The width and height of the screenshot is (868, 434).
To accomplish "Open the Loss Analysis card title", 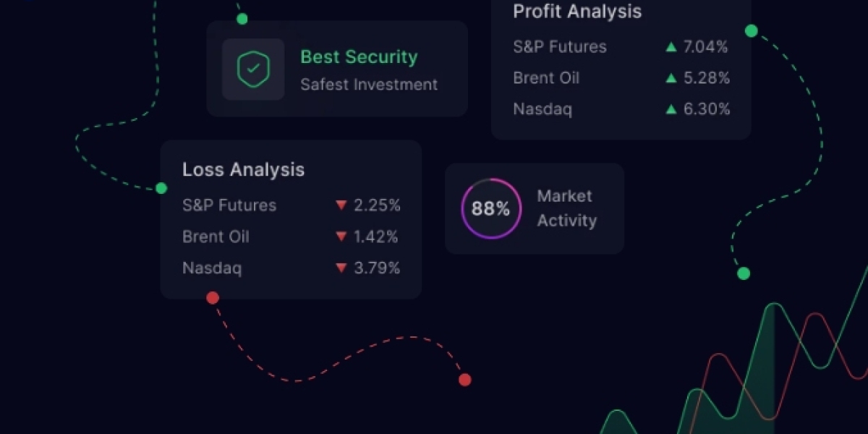I will click(x=243, y=170).
